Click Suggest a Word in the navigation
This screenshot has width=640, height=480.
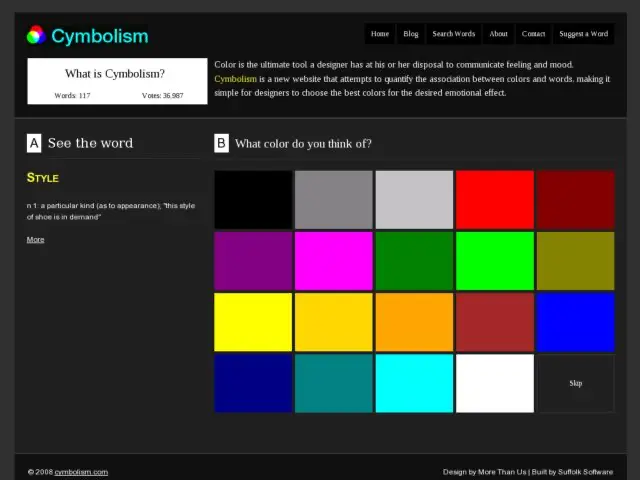point(584,34)
